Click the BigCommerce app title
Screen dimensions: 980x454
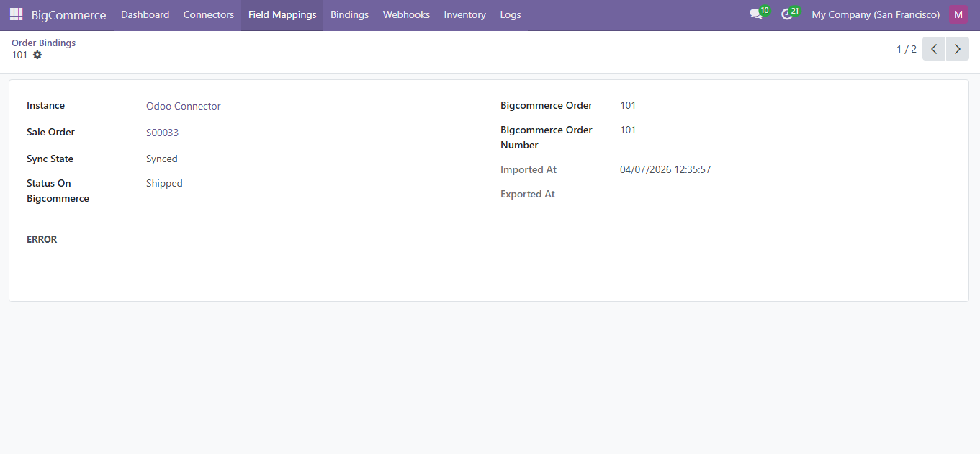click(68, 14)
